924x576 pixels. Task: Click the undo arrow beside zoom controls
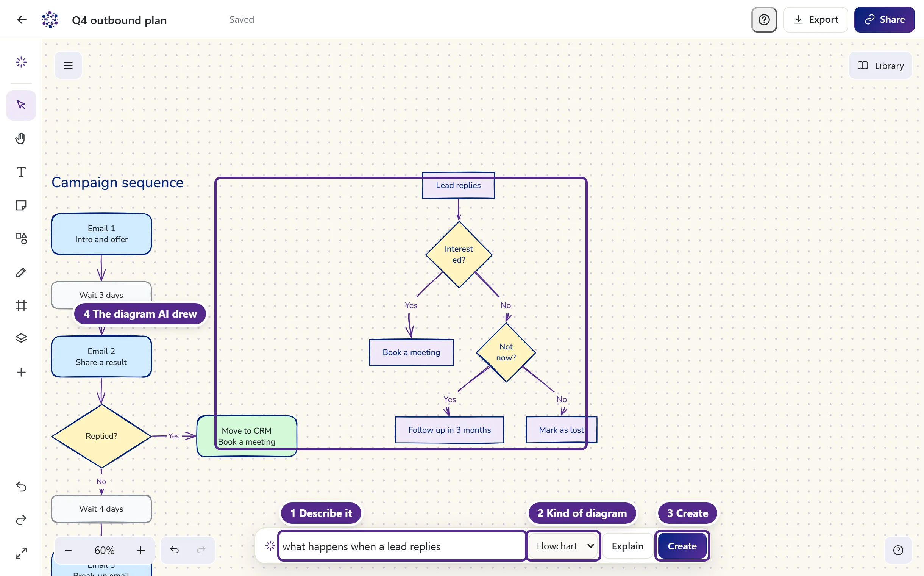click(x=174, y=550)
